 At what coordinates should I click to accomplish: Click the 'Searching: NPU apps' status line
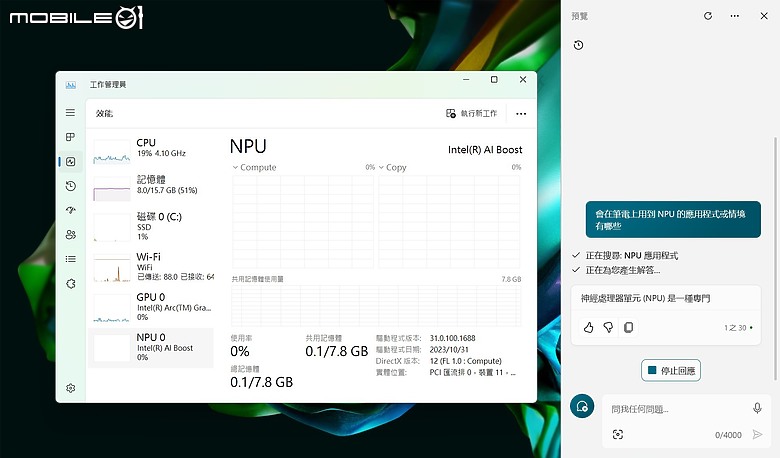[x=632, y=256]
